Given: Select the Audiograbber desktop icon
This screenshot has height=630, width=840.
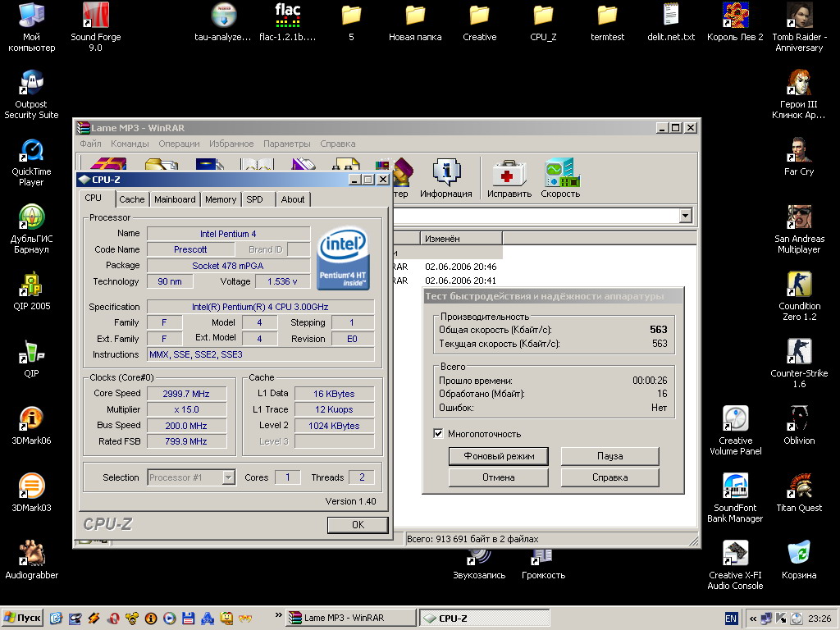Looking at the screenshot, I should click(x=32, y=560).
